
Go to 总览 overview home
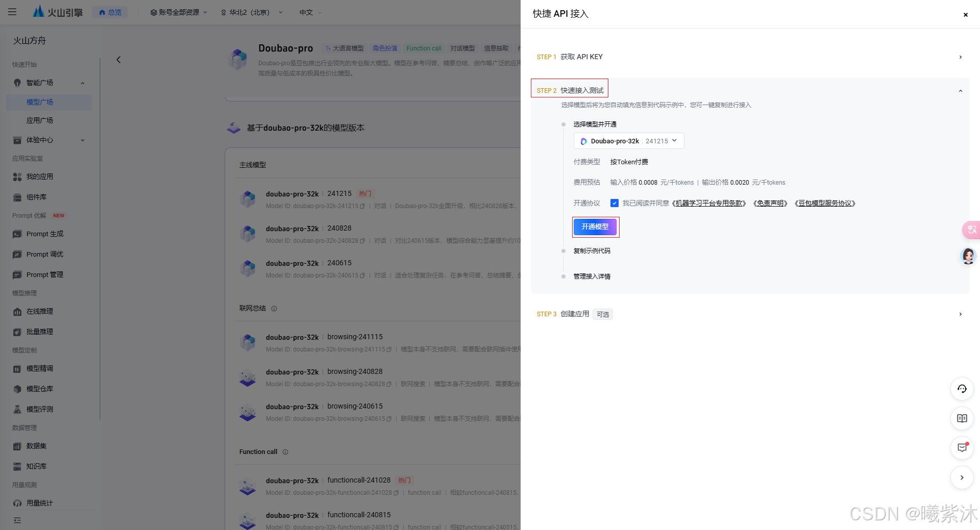[x=110, y=12]
